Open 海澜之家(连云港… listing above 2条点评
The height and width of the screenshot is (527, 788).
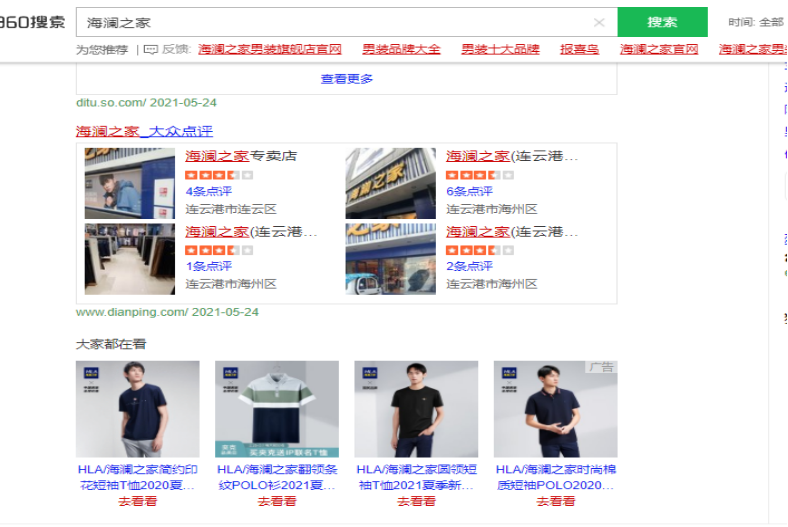512,232
